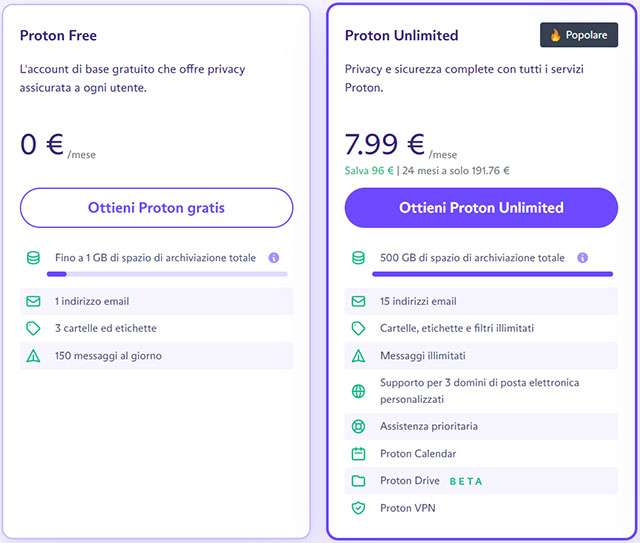Image resolution: width=640 pixels, height=543 pixels.
Task: Click the warning triangle icon beside 150 messaggi
Action: 33,355
